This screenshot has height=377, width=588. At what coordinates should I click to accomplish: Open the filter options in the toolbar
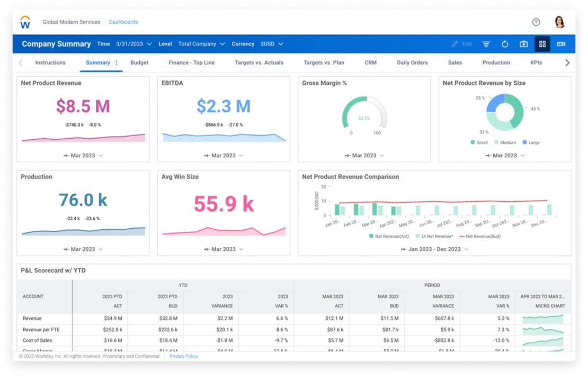(x=486, y=44)
